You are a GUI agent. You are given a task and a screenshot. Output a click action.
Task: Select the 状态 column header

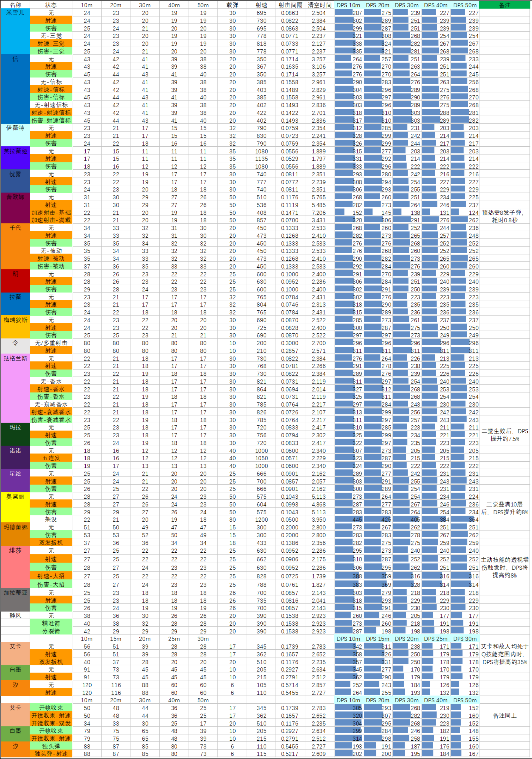tap(51, 5)
